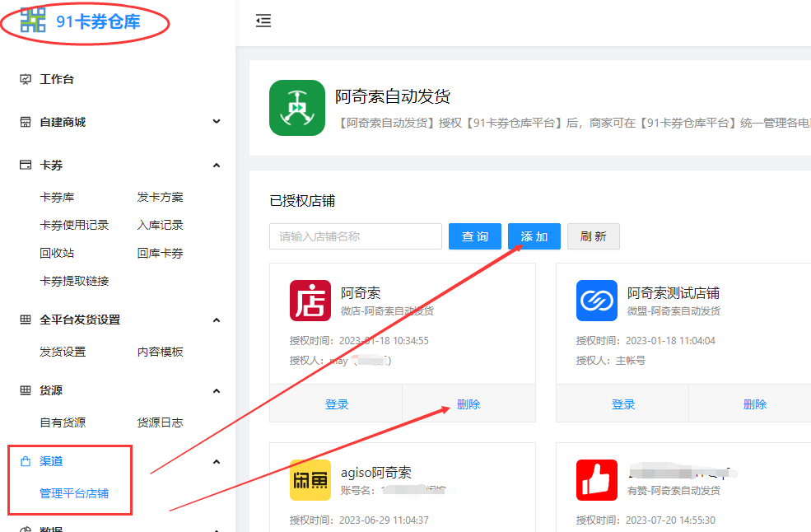The image size is (811, 532).
Task: Select 管理平台店铺 under 渠道
Action: point(74,493)
